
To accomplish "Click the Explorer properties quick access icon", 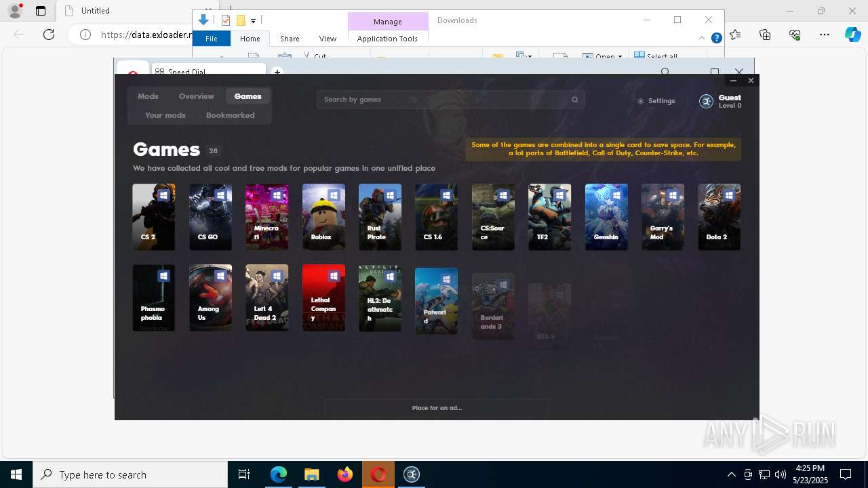I will (226, 20).
